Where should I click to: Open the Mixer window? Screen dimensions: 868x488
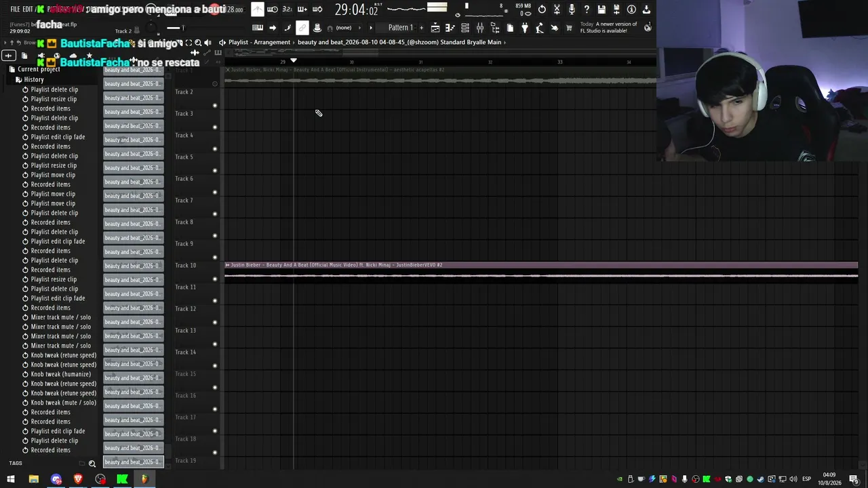480,28
